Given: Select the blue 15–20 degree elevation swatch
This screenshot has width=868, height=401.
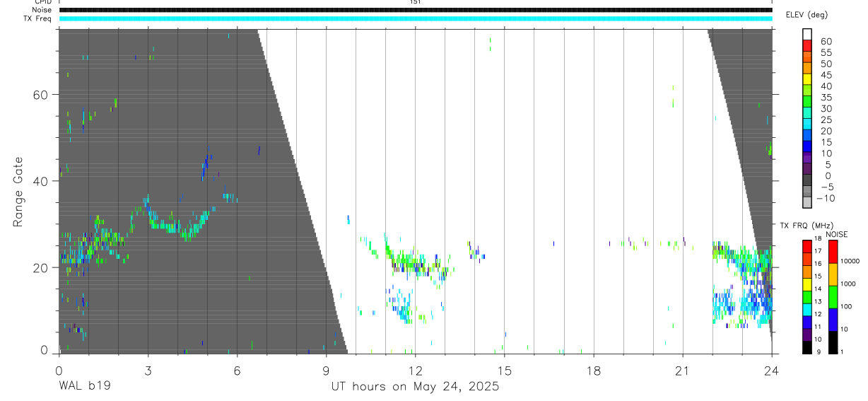Looking at the screenshot, I should [807, 135].
